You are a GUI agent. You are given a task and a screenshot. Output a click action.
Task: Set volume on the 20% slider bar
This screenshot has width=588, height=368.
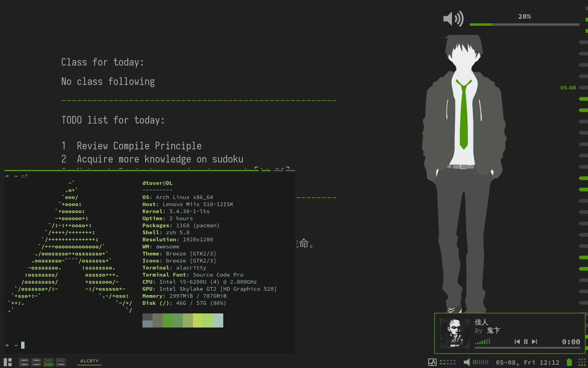(524, 25)
